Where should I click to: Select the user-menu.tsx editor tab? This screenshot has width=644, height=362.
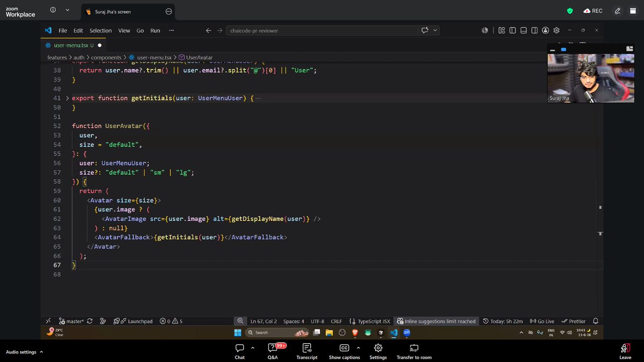click(74, 45)
